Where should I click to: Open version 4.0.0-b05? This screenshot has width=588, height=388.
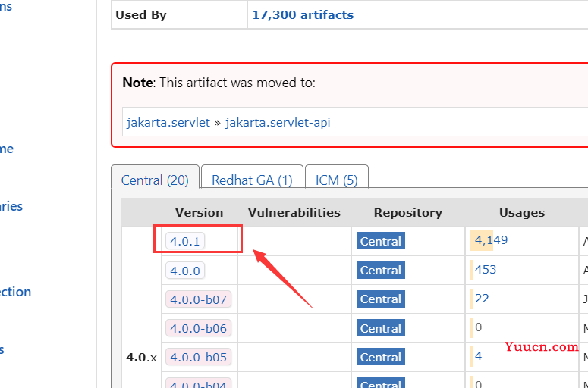[198, 357]
